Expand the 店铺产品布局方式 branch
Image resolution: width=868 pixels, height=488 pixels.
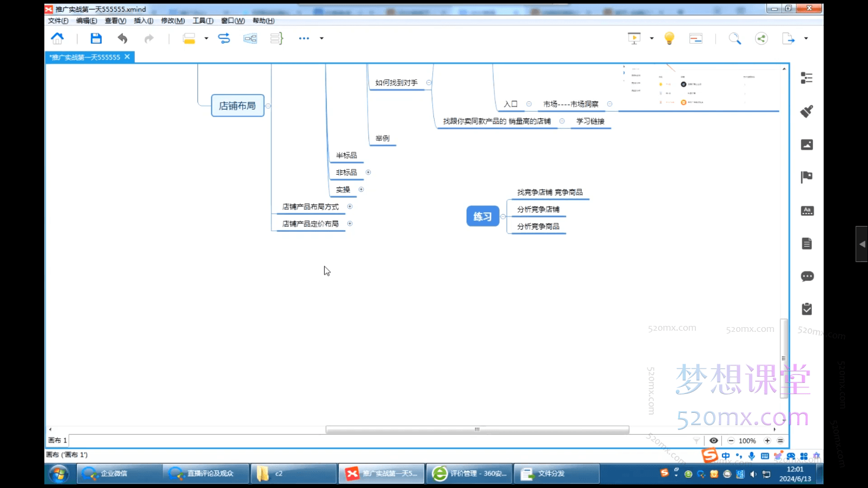pyautogui.click(x=350, y=206)
